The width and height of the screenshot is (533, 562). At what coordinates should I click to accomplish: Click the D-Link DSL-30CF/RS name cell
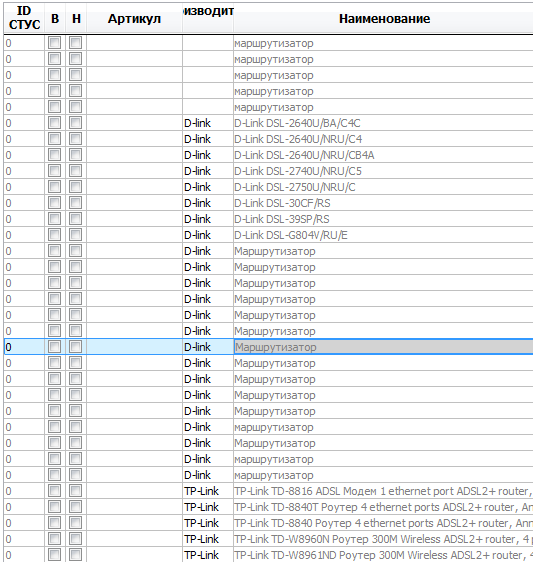click(x=383, y=203)
